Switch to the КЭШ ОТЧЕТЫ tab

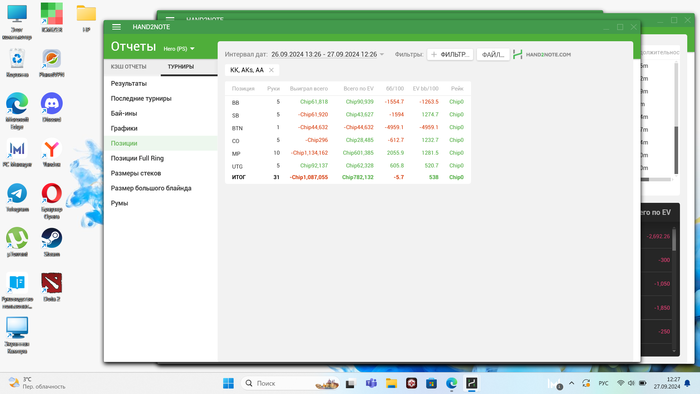129,66
